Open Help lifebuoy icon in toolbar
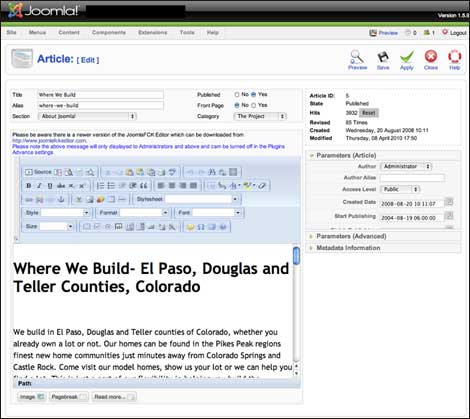 [x=454, y=60]
